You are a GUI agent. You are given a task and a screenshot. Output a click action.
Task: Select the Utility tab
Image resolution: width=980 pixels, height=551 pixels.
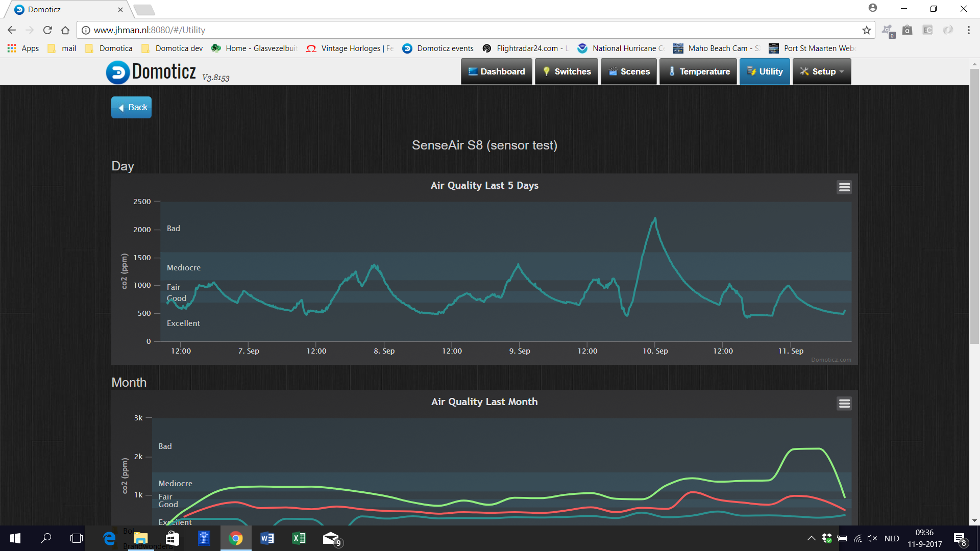[765, 71]
